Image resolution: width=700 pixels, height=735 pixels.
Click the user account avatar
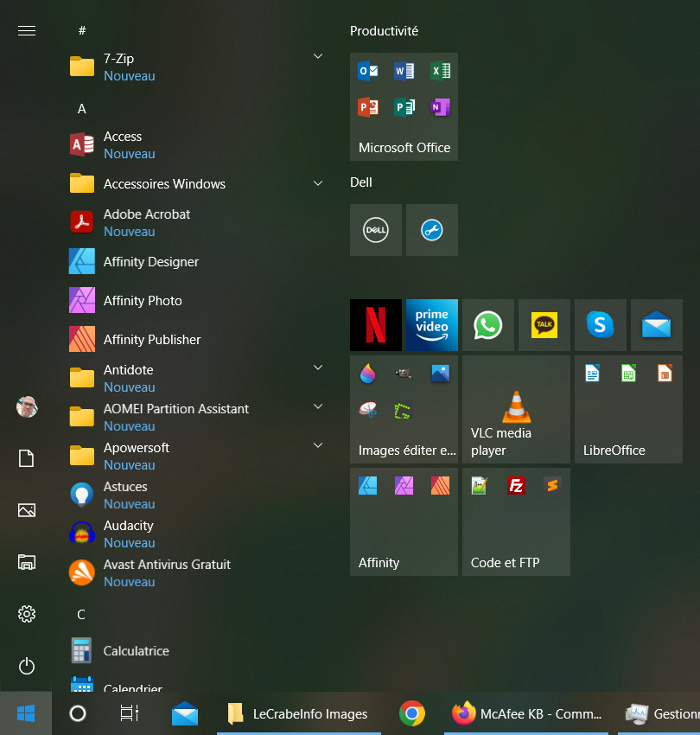click(x=27, y=406)
